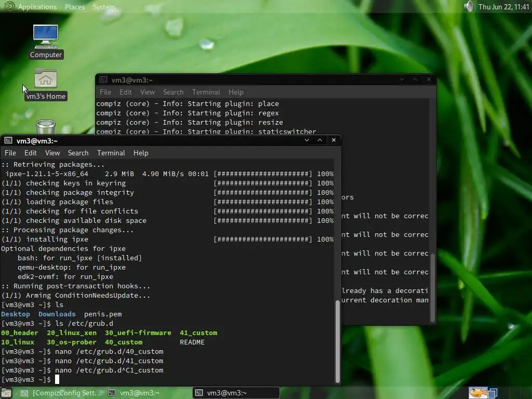The height and width of the screenshot is (399, 532).
Task: Click 'README' in grub.d listing
Action: [x=192, y=342]
